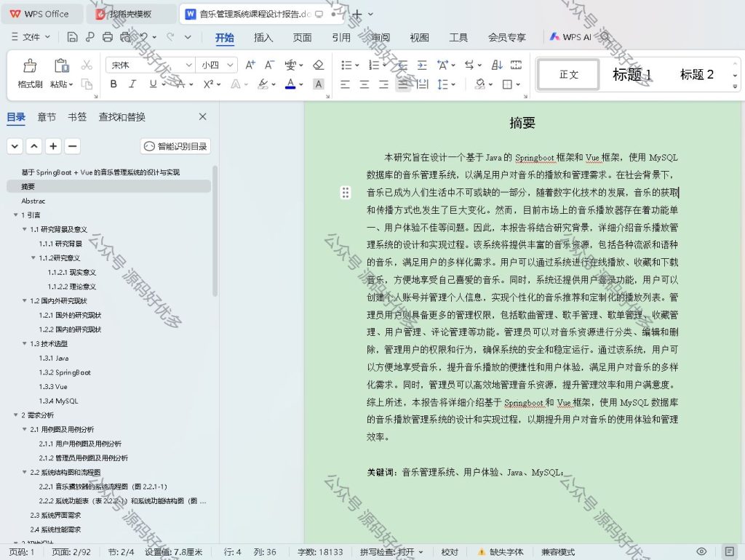Close the navigation pane with X
This screenshot has height=560, width=745.
point(203,116)
